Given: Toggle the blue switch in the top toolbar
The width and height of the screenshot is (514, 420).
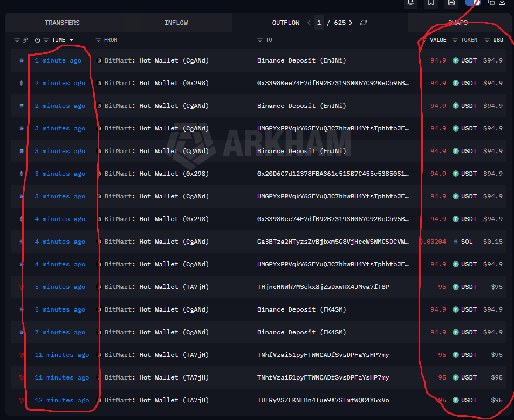Looking at the screenshot, I should click(472, 3).
